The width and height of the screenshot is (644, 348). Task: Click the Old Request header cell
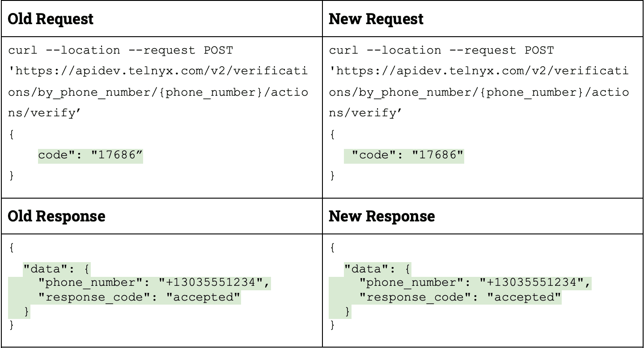coord(162,19)
